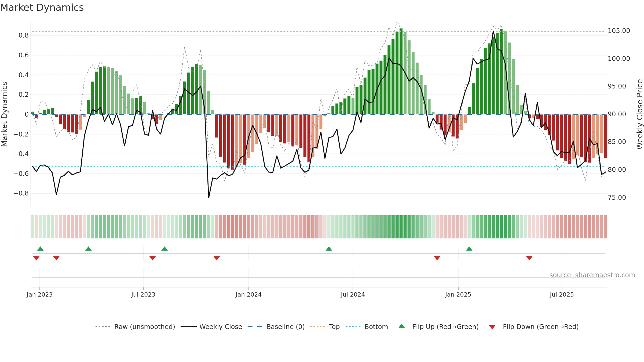Viewport: 644px width, 362px height.
Task: Select the Flip Down marker in mid-July 2023
Action: tap(152, 258)
